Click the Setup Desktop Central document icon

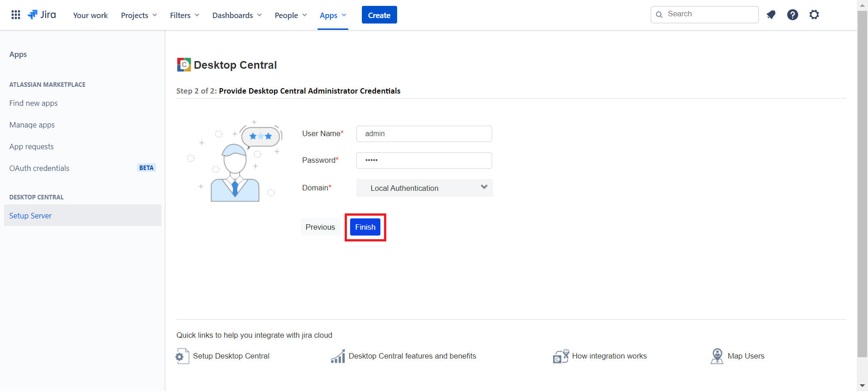coord(182,356)
